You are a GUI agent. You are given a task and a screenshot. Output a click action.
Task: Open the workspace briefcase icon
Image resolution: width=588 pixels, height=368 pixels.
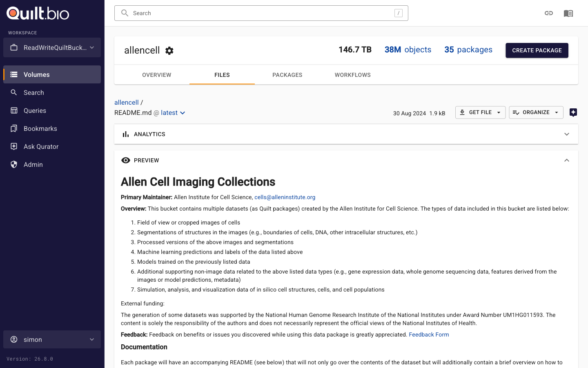coord(14,47)
